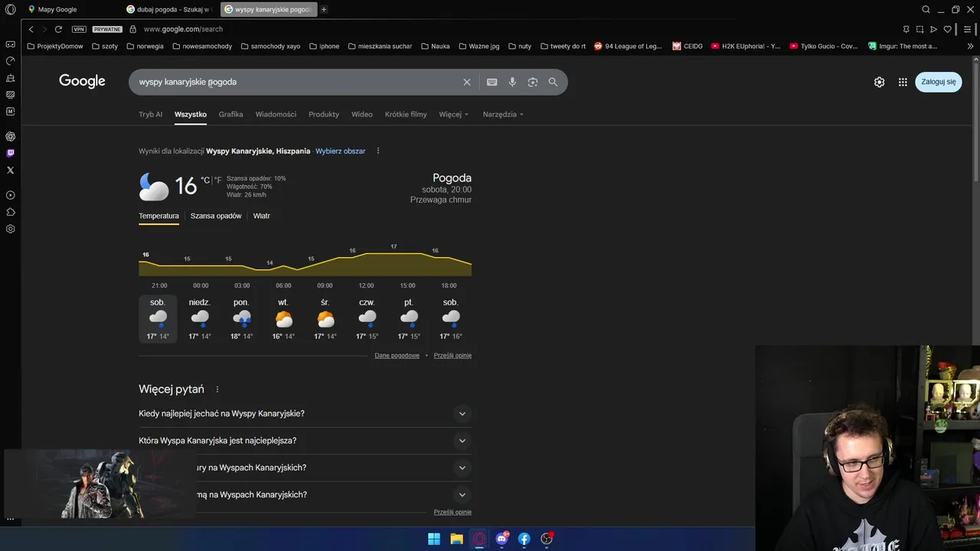Show more bookmarks with double chevron
Screen dimensions: 980x551
970,46
